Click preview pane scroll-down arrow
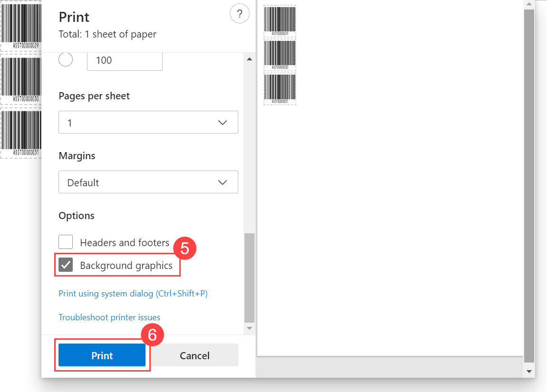This screenshot has height=392, width=547. (529, 370)
